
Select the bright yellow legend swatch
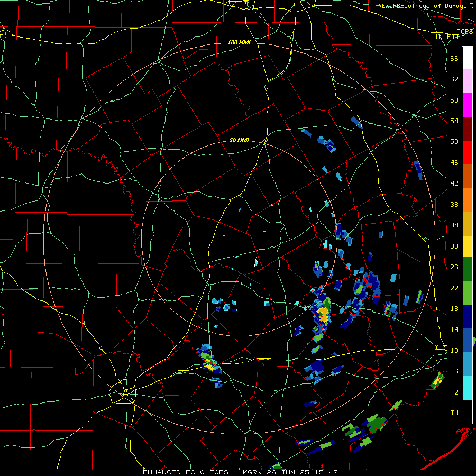467,246
